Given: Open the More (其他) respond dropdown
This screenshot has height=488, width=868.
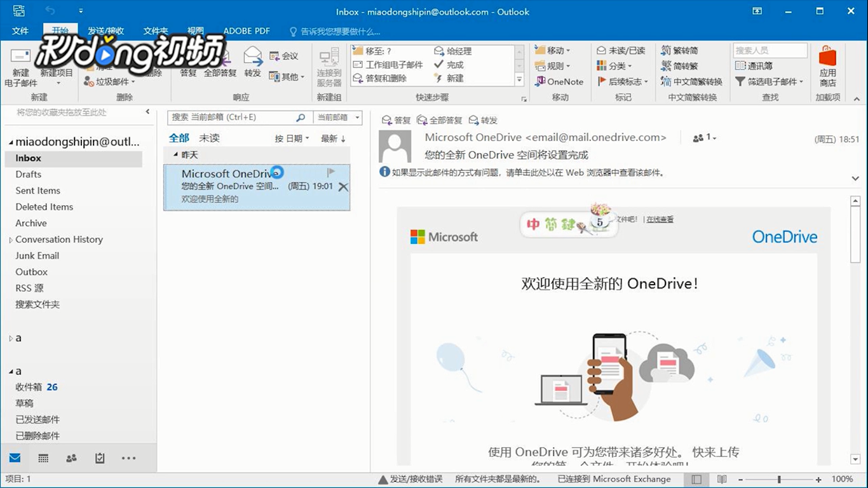Looking at the screenshot, I should pos(287,77).
